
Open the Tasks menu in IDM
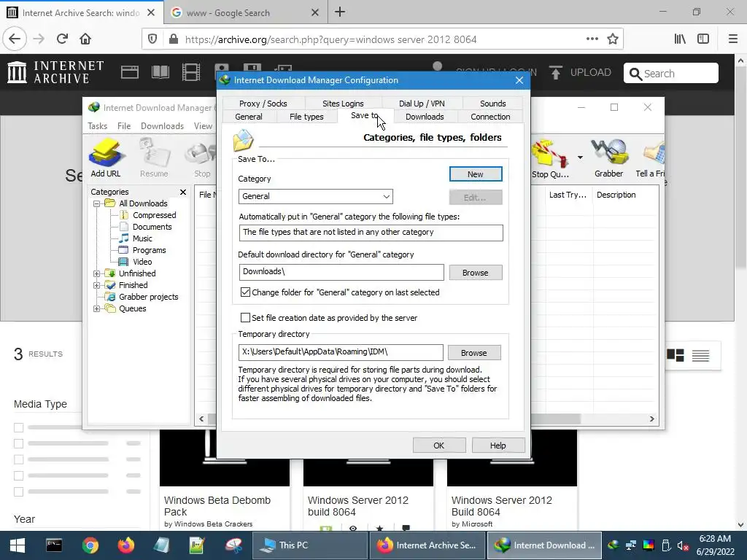pyautogui.click(x=97, y=125)
